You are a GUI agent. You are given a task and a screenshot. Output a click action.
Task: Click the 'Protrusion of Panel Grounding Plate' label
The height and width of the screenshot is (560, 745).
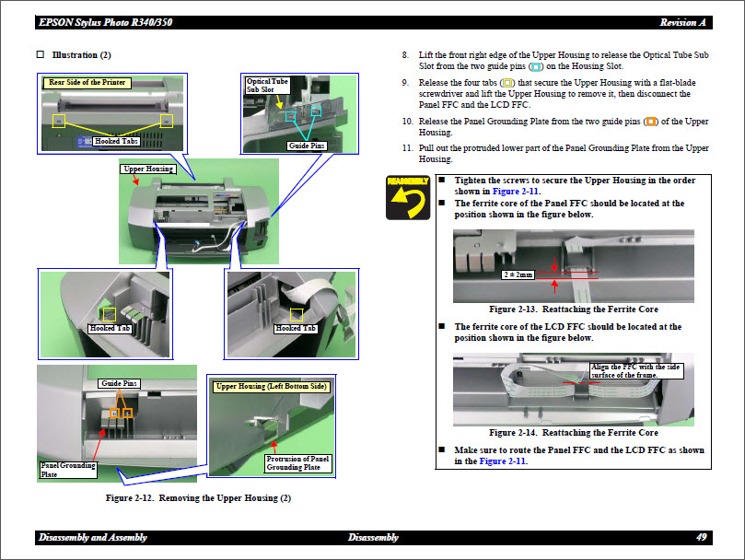[x=297, y=462]
